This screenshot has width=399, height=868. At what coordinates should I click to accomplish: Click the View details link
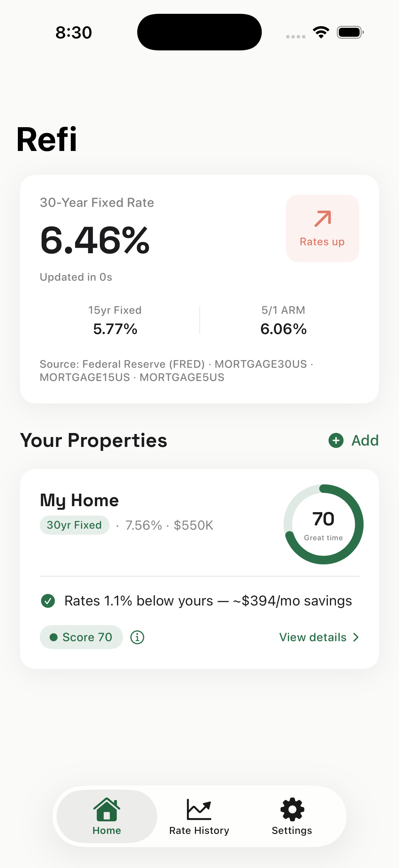[x=313, y=637]
